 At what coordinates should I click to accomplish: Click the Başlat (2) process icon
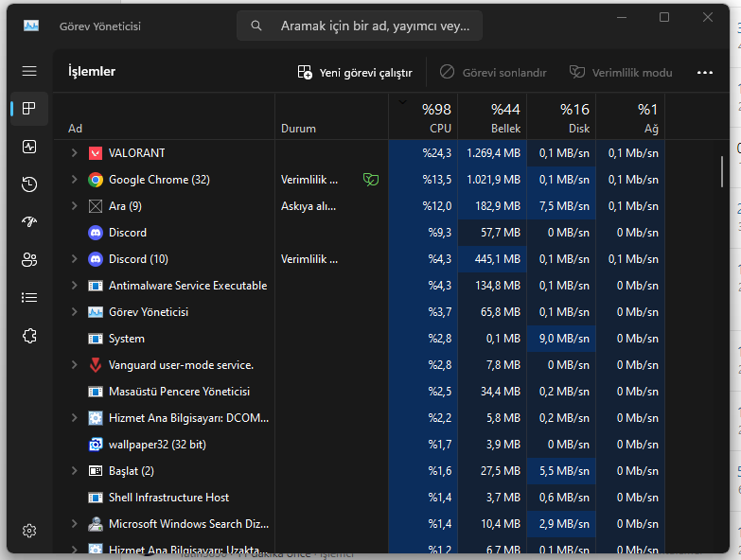tap(96, 471)
